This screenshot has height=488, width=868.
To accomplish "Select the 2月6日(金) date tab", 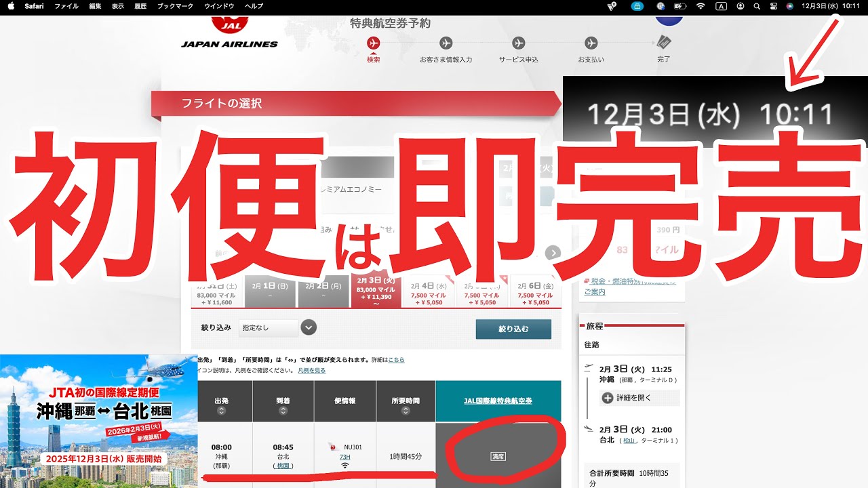I will pos(535,291).
